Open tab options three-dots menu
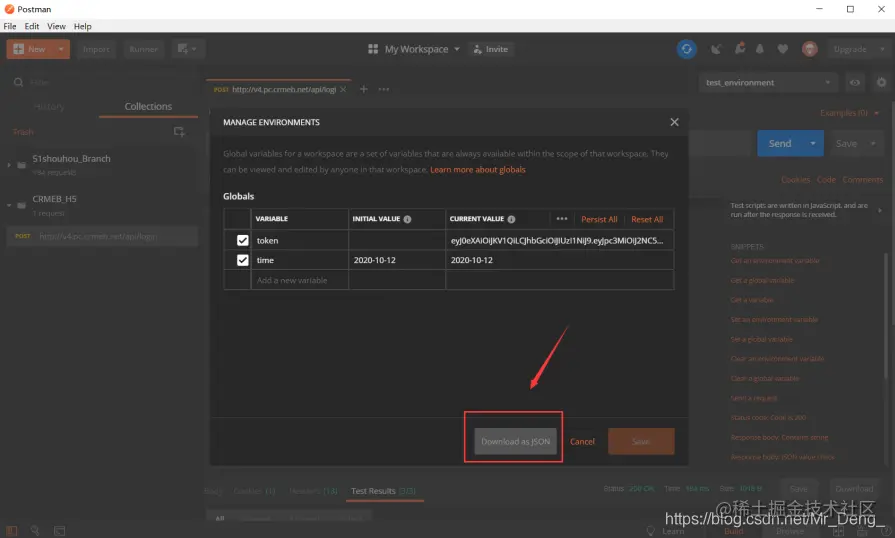Image resolution: width=895 pixels, height=538 pixels. click(x=384, y=89)
